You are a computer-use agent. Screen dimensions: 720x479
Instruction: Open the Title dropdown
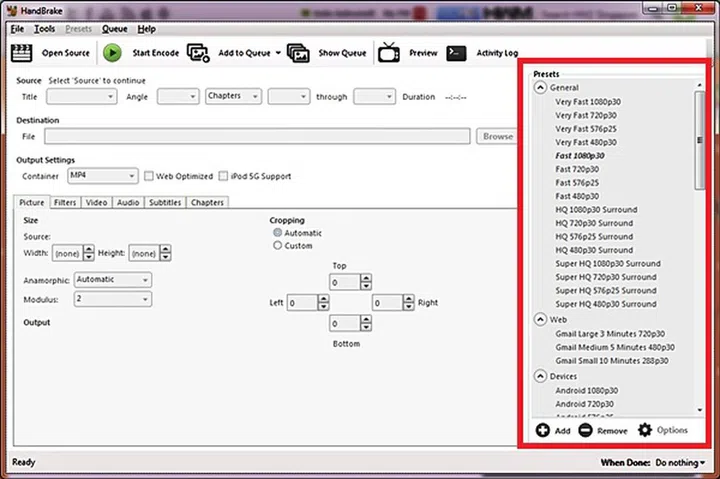81,96
